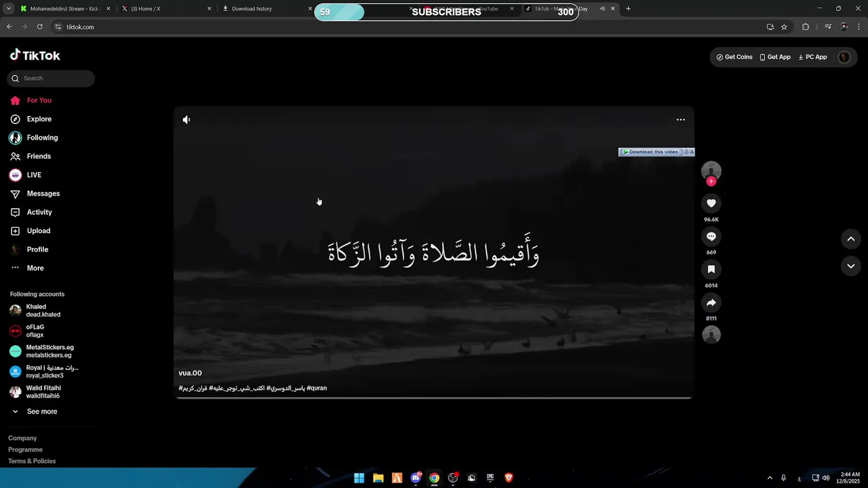Switch to the Mohamedeldin3 Stream Kick tab
868x488 pixels.
pyautogui.click(x=64, y=9)
